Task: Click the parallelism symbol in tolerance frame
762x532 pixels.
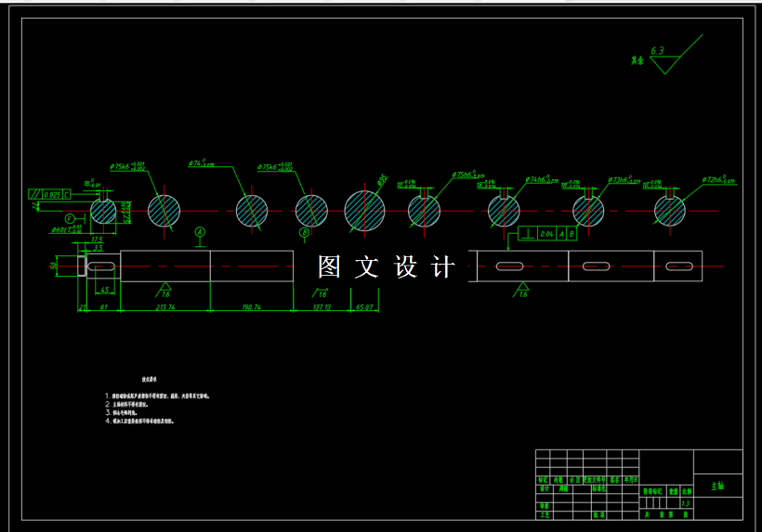Action: pyautogui.click(x=35, y=194)
